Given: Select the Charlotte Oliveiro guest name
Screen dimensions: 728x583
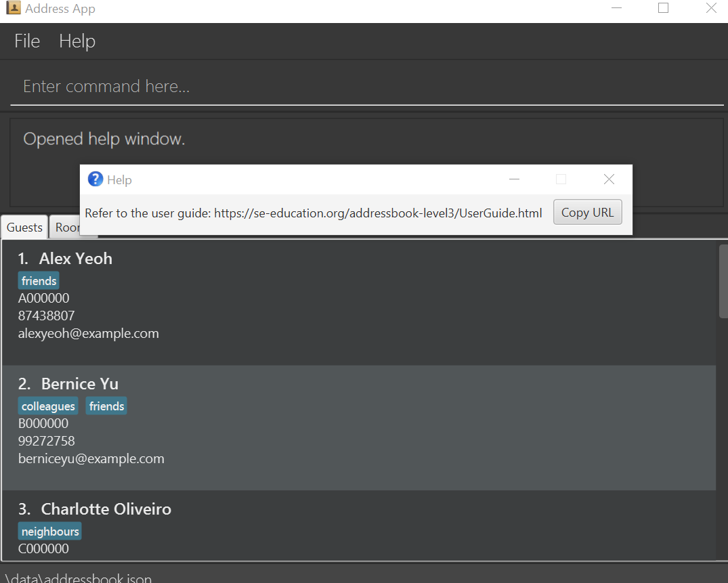Looking at the screenshot, I should click(x=106, y=509).
